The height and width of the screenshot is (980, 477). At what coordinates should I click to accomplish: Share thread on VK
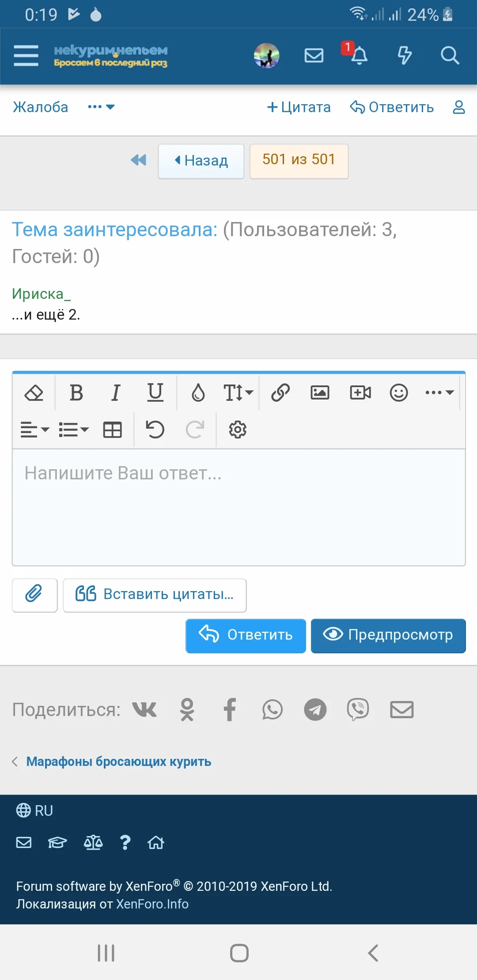[144, 710]
